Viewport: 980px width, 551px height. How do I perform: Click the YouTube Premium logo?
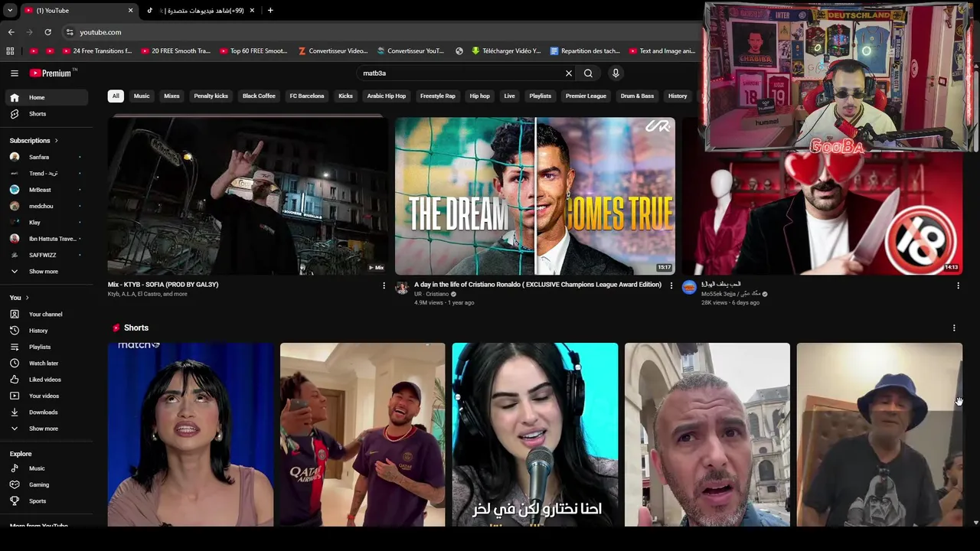[52, 73]
